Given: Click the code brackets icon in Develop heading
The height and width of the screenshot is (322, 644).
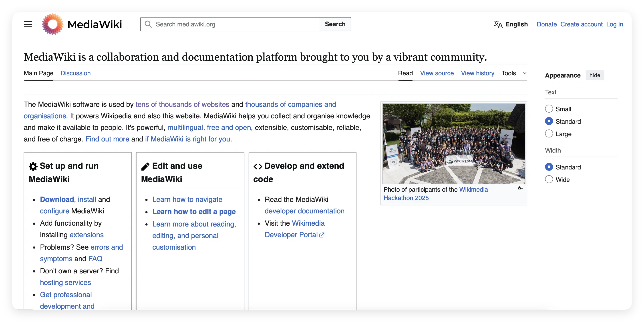Looking at the screenshot, I should tap(258, 166).
